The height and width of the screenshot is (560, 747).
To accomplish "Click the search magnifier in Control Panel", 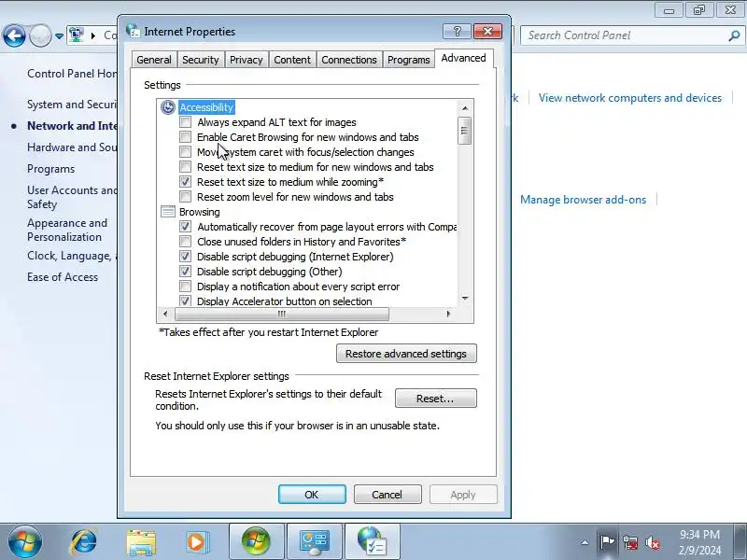I will (x=734, y=35).
